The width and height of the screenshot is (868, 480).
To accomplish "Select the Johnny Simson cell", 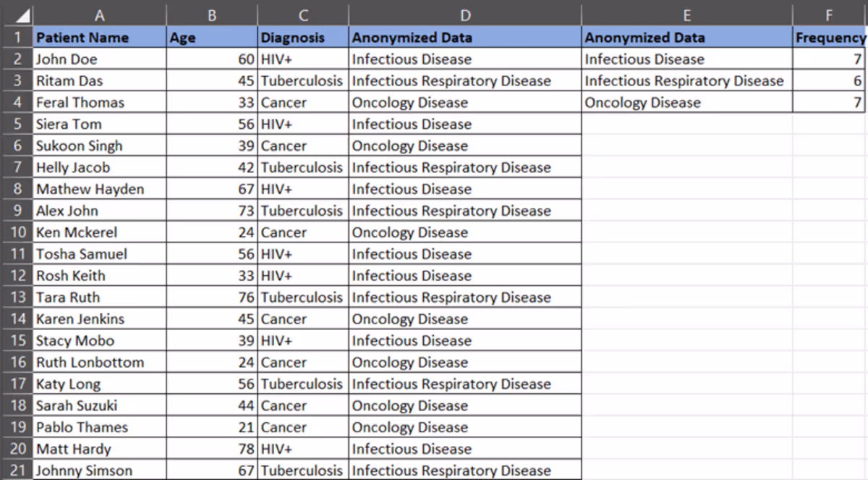I will (100, 471).
